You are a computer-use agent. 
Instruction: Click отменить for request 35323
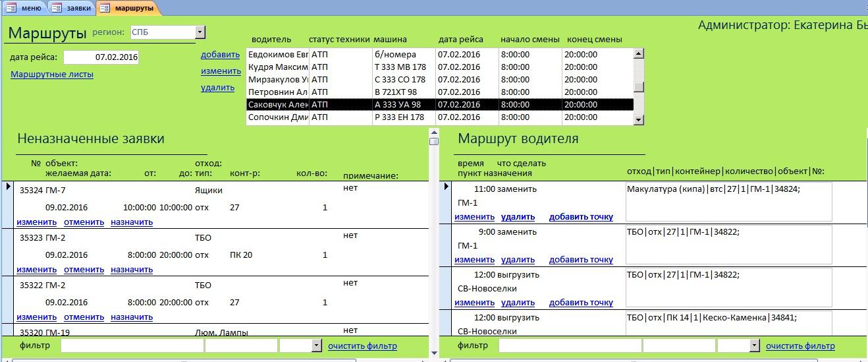pos(84,270)
